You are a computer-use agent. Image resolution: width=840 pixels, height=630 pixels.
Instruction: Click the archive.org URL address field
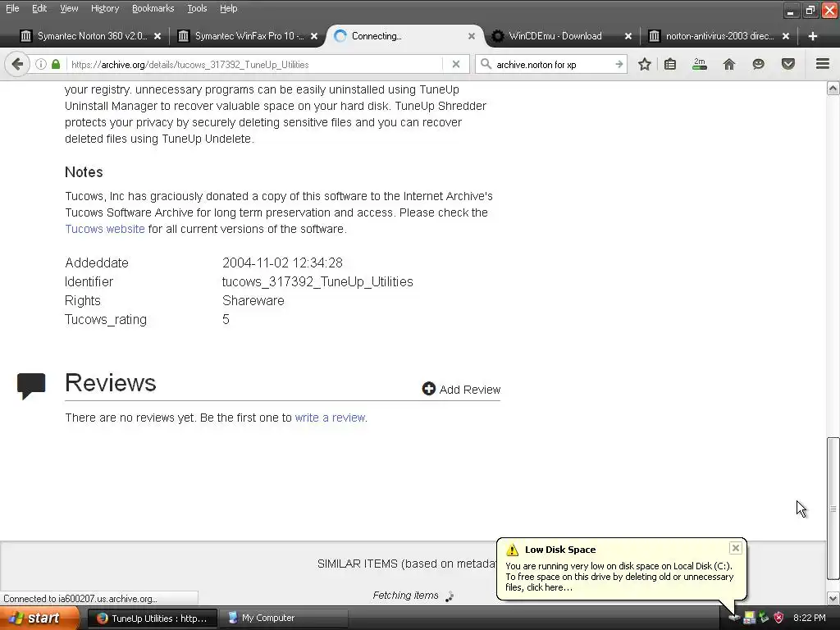tap(256, 64)
